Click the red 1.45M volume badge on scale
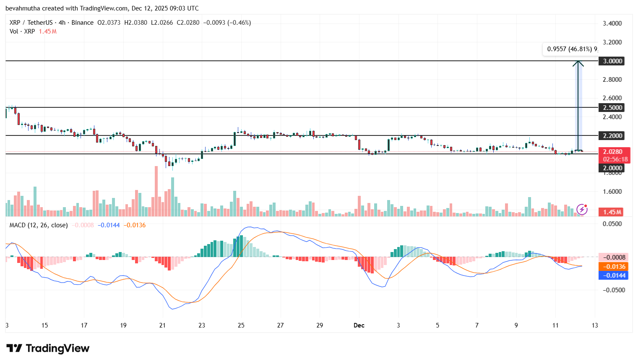Screen dimensions: 638x364 click(x=613, y=212)
